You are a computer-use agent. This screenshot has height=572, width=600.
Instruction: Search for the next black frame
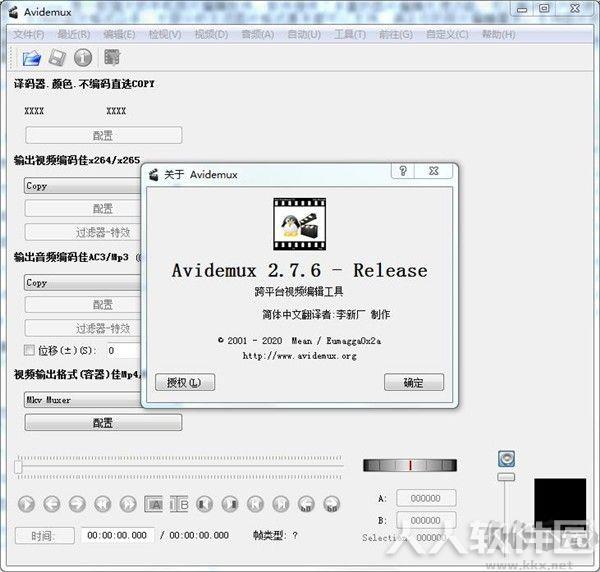click(x=230, y=504)
